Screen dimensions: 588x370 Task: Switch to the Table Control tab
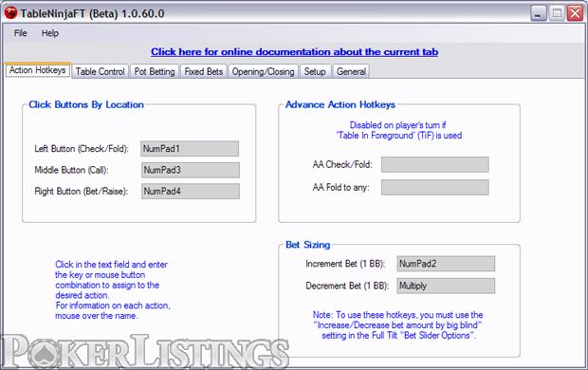(100, 71)
